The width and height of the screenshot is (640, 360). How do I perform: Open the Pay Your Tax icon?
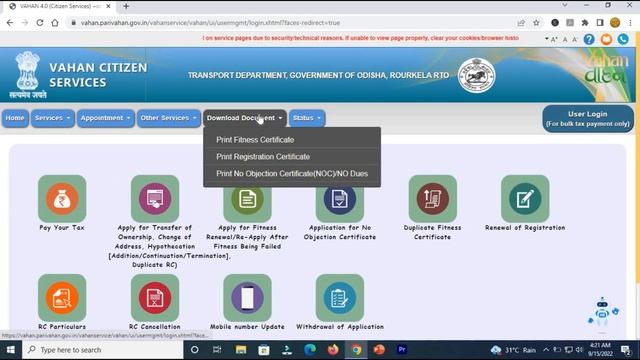pyautogui.click(x=62, y=199)
